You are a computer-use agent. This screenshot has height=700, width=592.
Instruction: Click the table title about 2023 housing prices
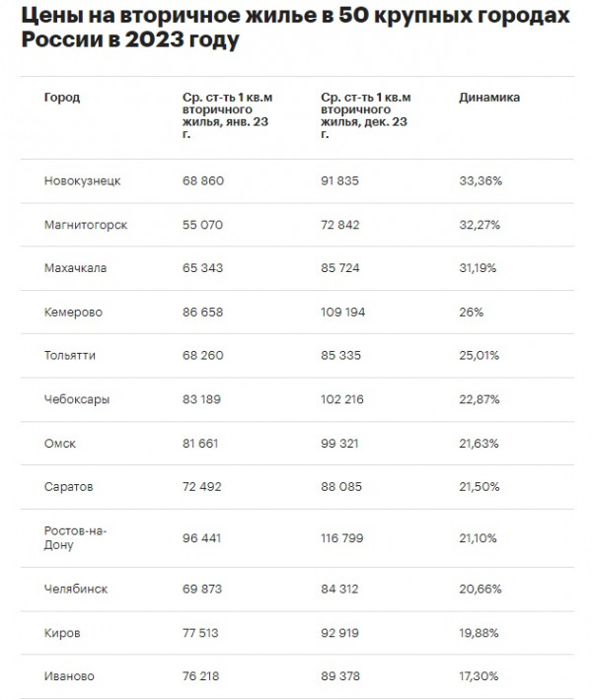pyautogui.click(x=295, y=32)
